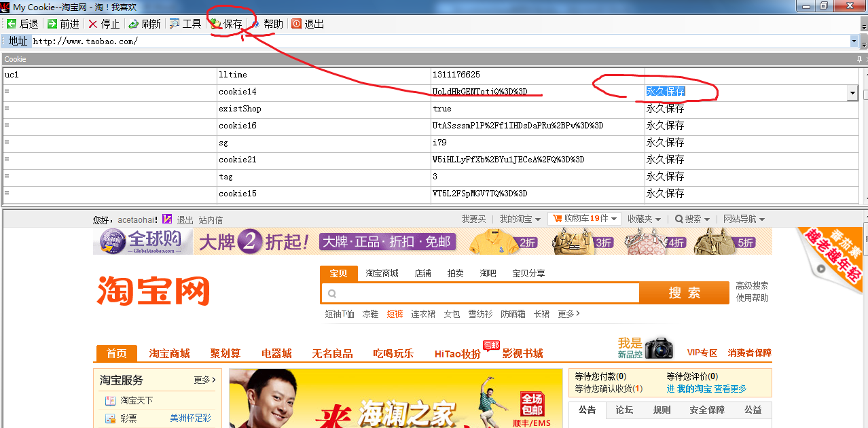Click the 连衣裙 keyword suggestion
Viewport: 868px width, 428px height.
pyautogui.click(x=423, y=314)
